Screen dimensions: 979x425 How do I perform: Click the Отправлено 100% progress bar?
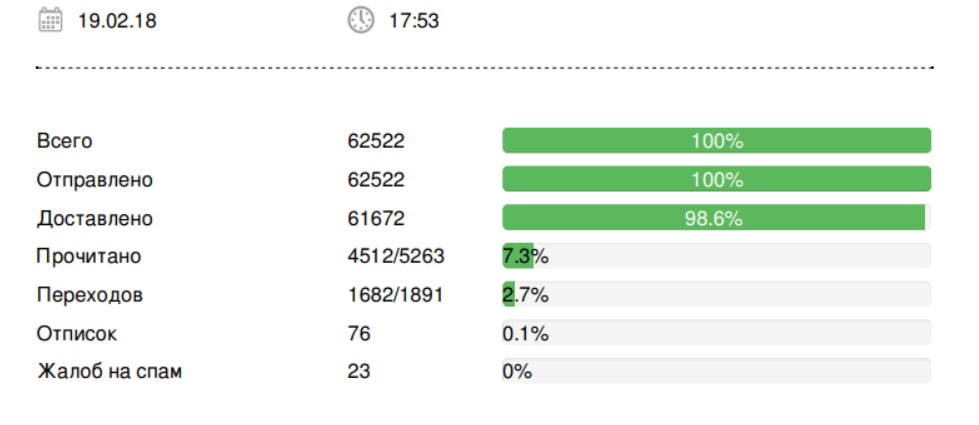[x=716, y=180]
